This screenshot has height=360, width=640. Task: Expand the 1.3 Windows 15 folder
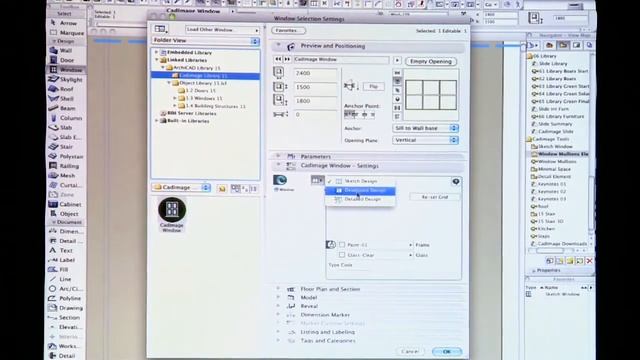click(175, 98)
